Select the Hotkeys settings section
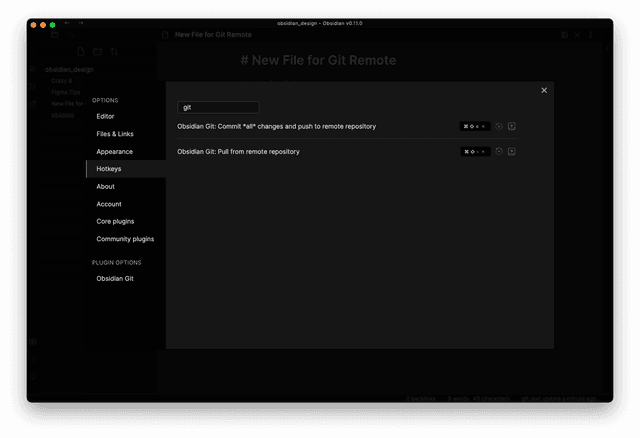The width and height of the screenshot is (640, 438). tap(126, 169)
